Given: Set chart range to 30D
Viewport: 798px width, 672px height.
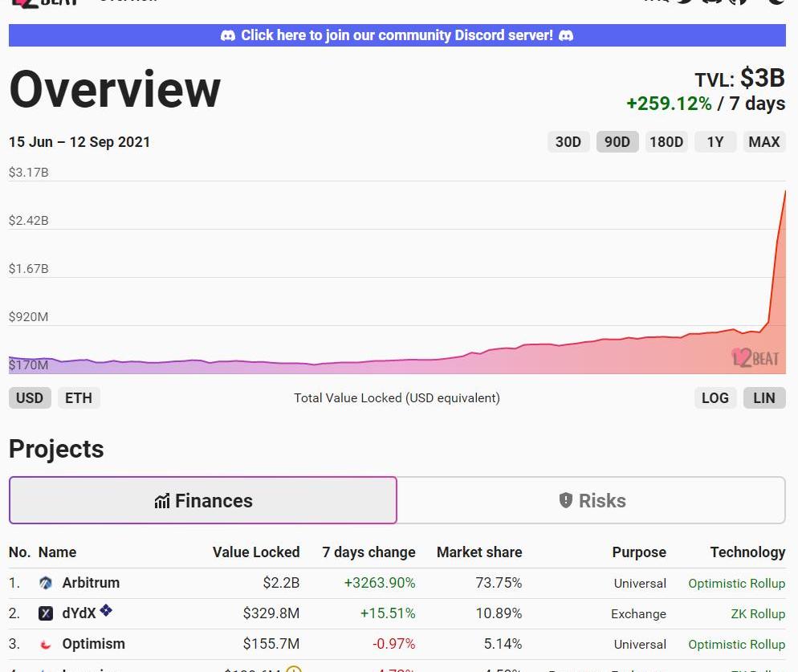Looking at the screenshot, I should pyautogui.click(x=568, y=141).
